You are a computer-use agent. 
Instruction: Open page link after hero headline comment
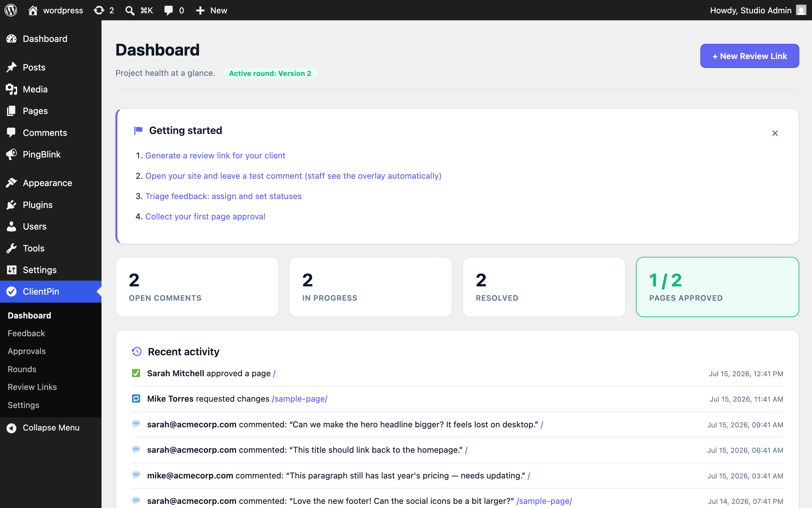point(542,425)
